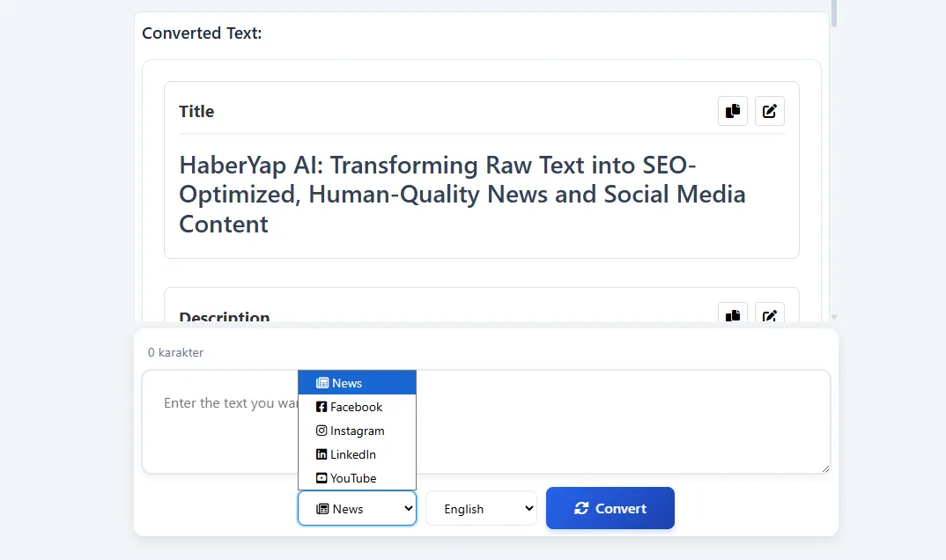Click the edit icon in Title card
Screen dimensions: 946x560
click(x=769, y=111)
